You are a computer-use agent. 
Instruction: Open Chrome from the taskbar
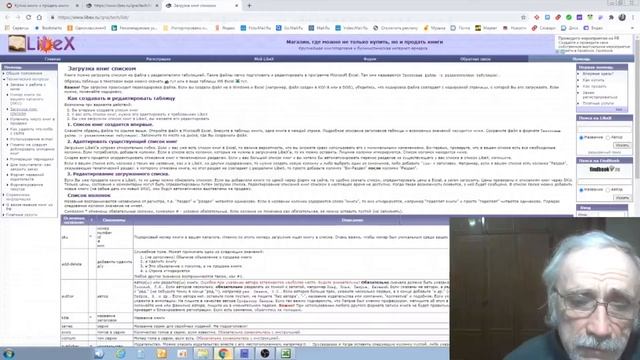(223, 353)
